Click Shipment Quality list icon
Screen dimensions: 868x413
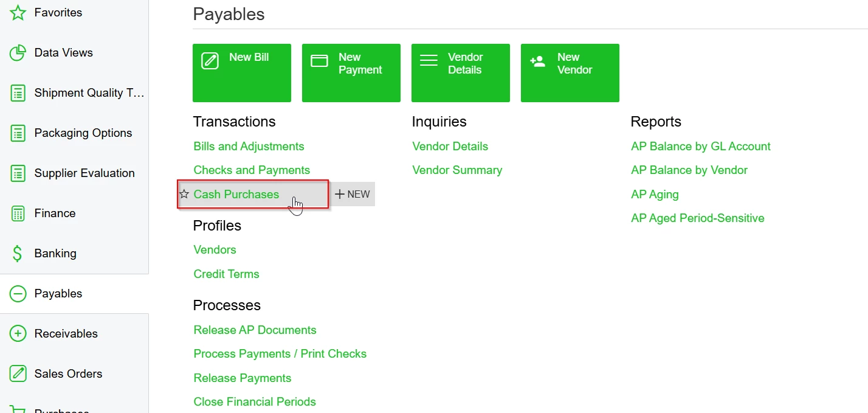(18, 93)
